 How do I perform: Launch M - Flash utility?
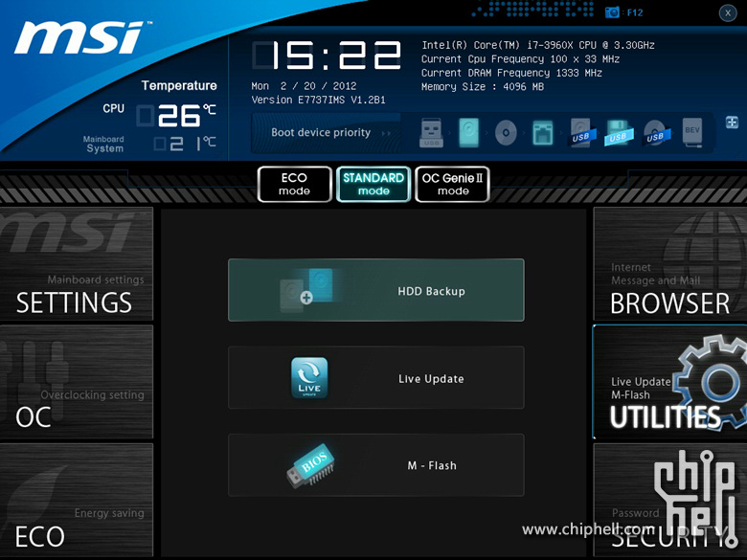coord(376,465)
